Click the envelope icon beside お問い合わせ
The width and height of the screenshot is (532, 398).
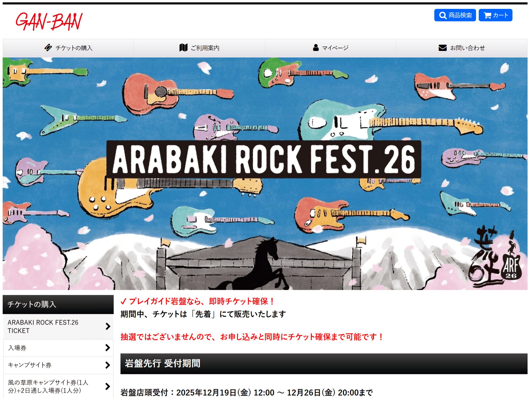(443, 48)
